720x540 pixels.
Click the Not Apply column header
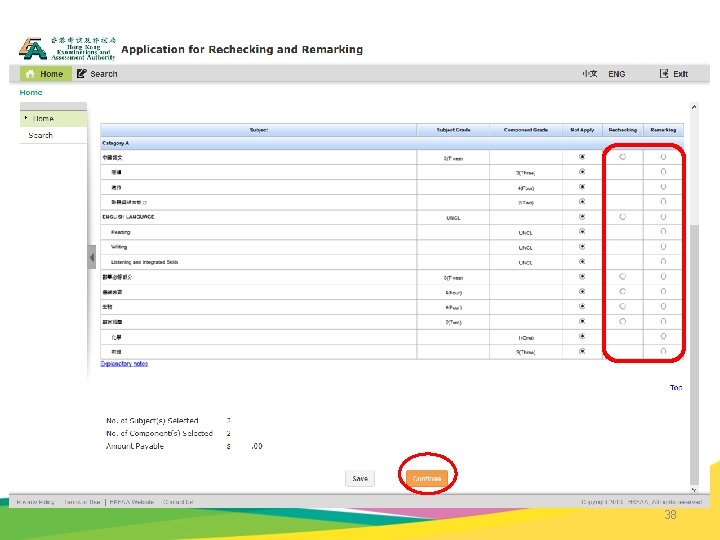click(x=582, y=130)
